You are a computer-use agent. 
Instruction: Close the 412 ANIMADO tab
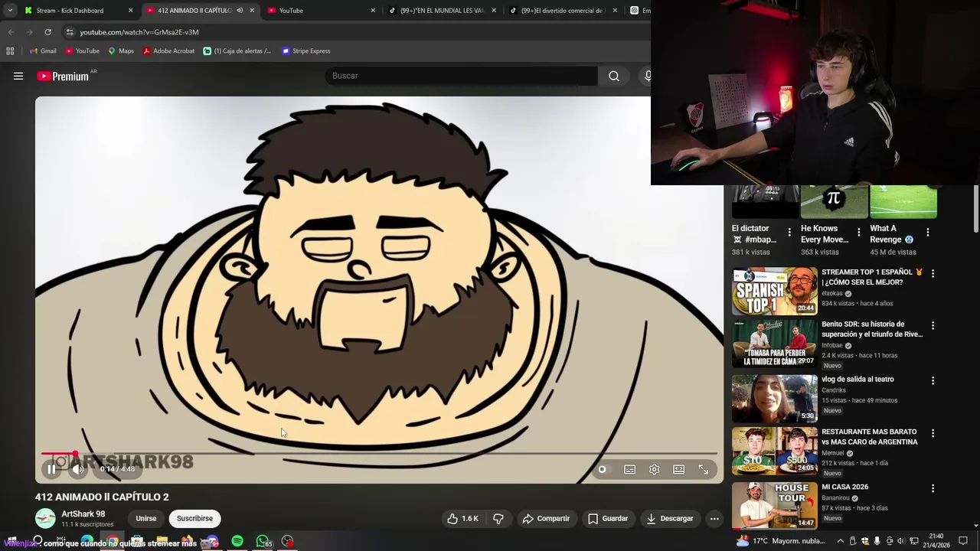tap(252, 11)
